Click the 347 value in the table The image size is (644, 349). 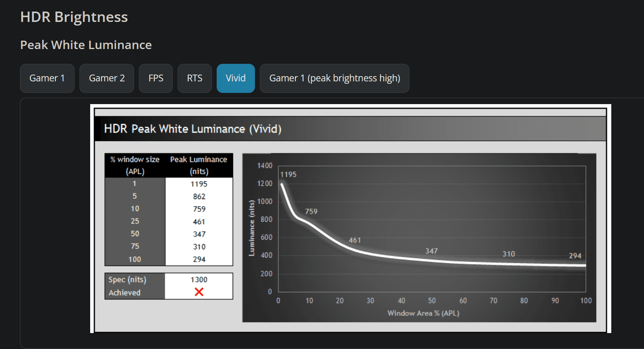coord(199,234)
